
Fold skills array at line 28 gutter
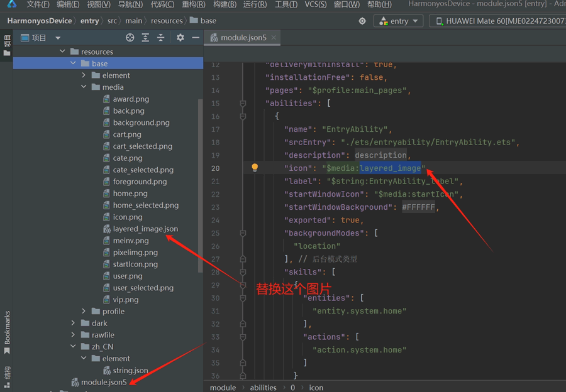click(x=243, y=272)
